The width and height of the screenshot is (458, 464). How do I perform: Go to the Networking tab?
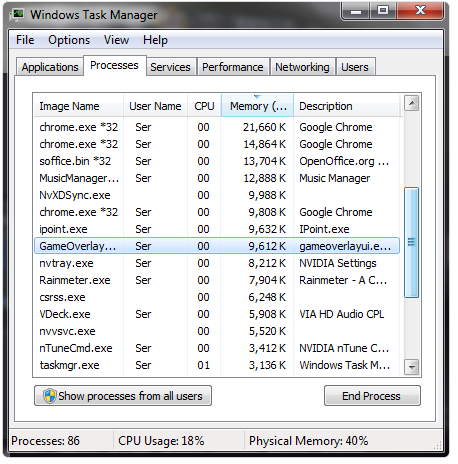click(x=302, y=67)
